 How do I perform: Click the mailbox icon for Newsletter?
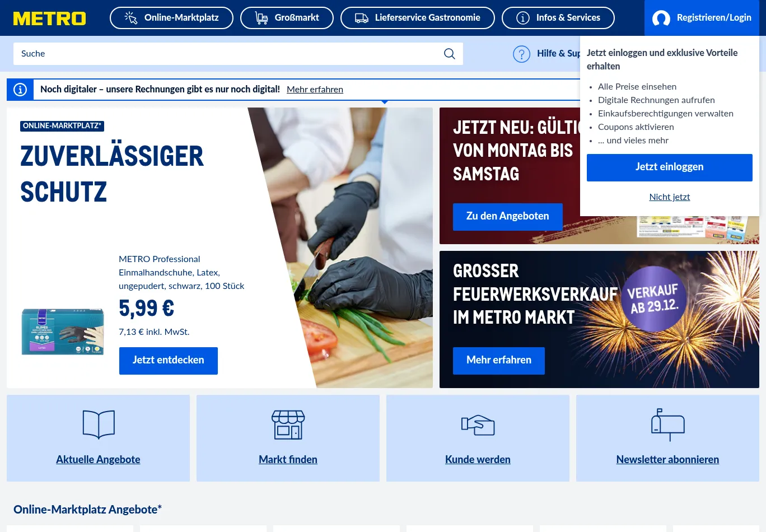point(667,424)
